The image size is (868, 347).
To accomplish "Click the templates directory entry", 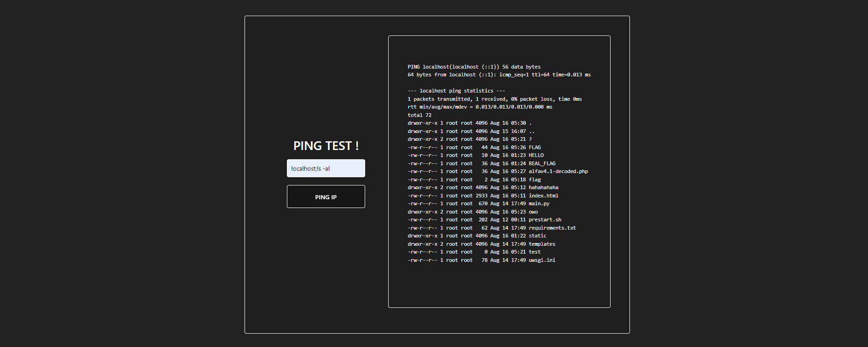I will point(542,244).
